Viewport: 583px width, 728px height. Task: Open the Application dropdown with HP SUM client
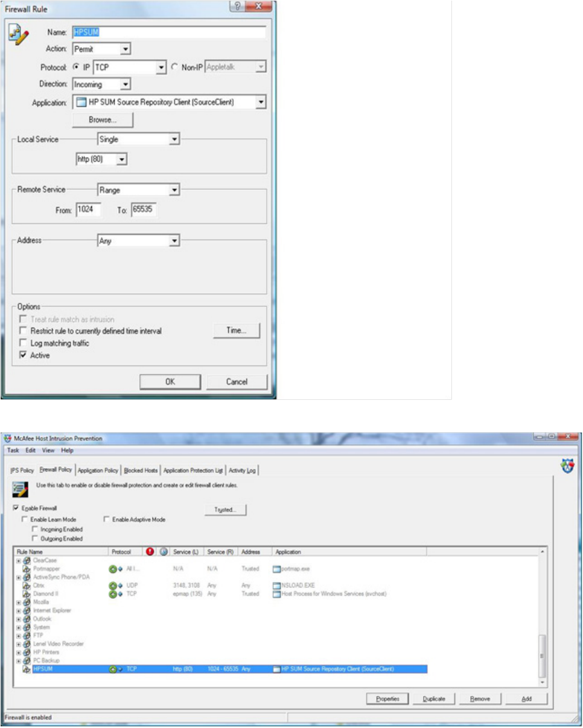pyautogui.click(x=170, y=103)
